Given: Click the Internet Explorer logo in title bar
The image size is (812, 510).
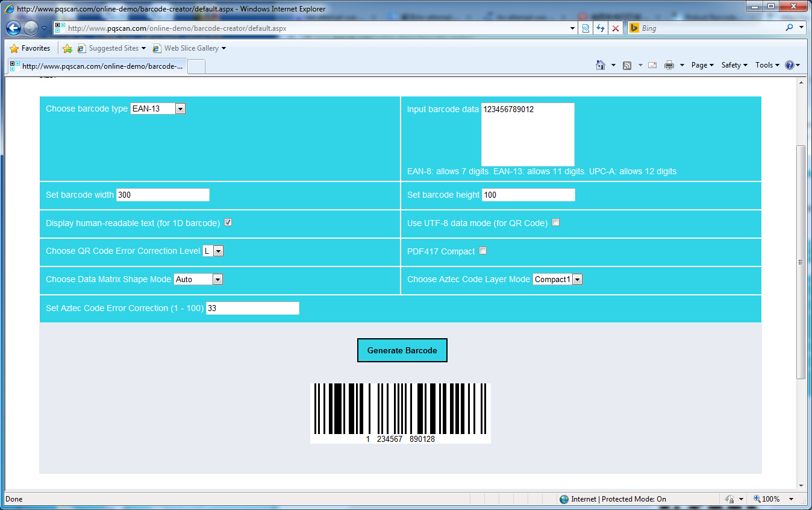Looking at the screenshot, I should [10, 8].
